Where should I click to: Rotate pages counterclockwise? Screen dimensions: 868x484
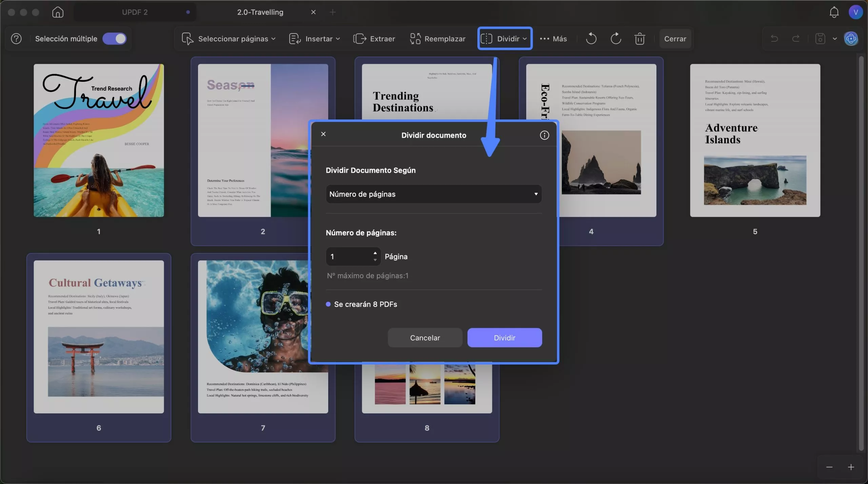[x=591, y=39]
